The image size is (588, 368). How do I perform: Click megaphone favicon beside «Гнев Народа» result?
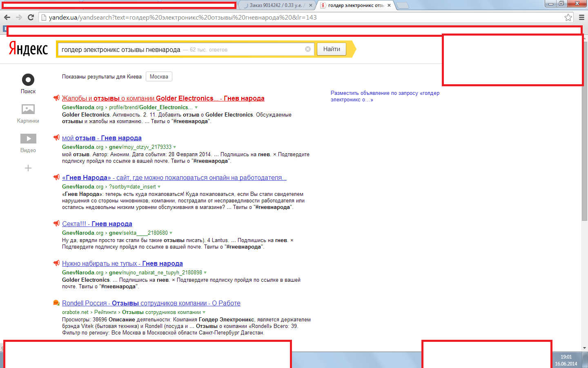[x=56, y=177]
